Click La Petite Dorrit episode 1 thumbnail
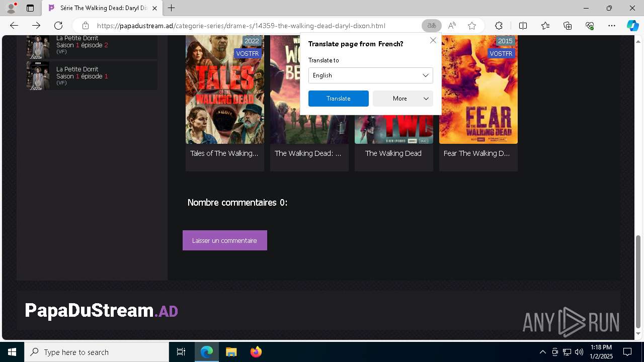Screen dimensions: 644x362 click(38, 75)
